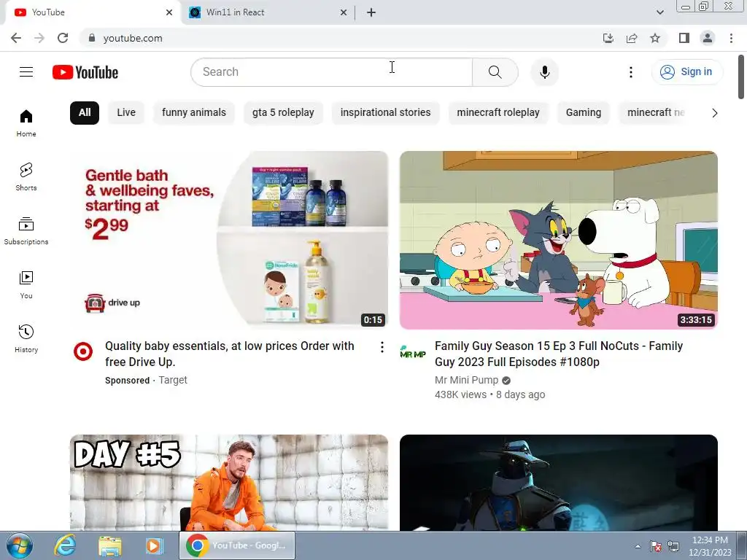This screenshot has width=747, height=560.
Task: Show hidden system tray icons arrow
Action: click(x=638, y=546)
